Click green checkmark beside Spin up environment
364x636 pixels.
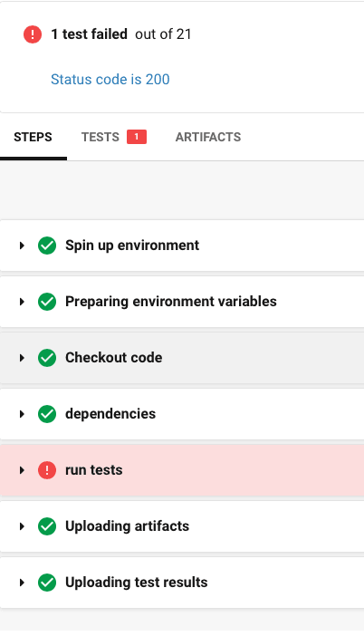[x=47, y=246]
